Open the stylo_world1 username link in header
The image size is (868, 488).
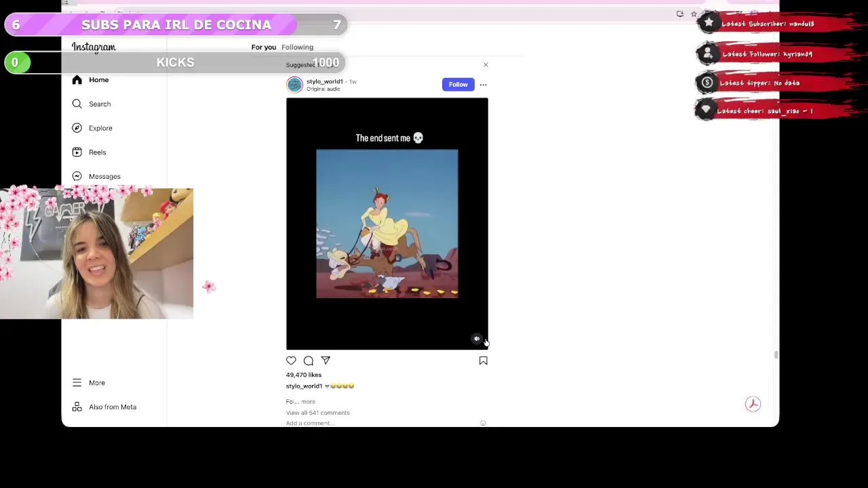(x=324, y=81)
